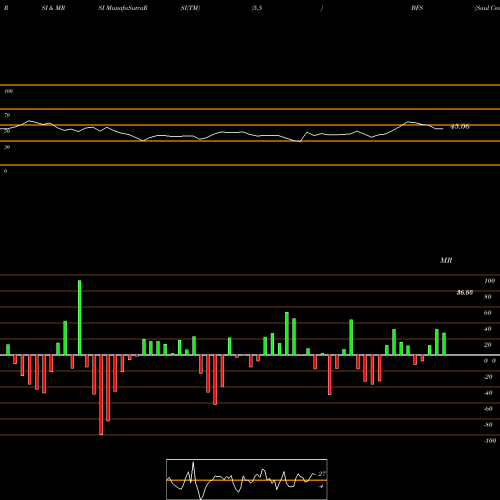The height and width of the screenshot is (500, 500).
Task: Click the 40 label on MR axis
Action: 488,329
